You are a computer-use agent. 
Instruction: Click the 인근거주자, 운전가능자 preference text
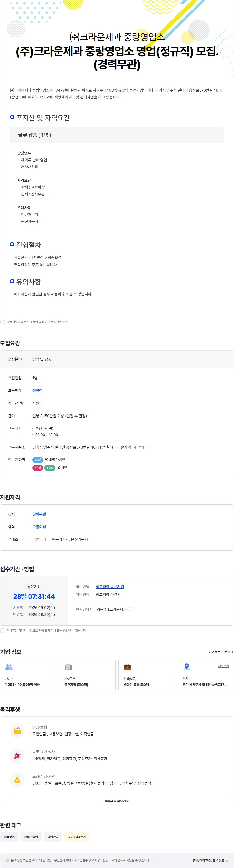coord(70,539)
